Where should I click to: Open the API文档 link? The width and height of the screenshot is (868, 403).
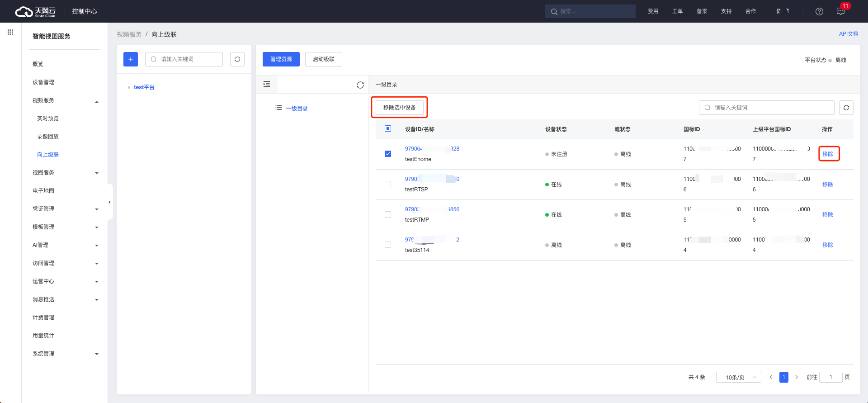click(849, 34)
